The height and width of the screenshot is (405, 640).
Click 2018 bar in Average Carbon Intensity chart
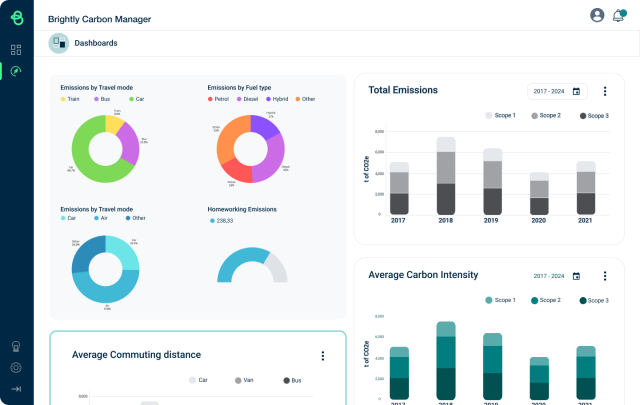[x=446, y=360]
